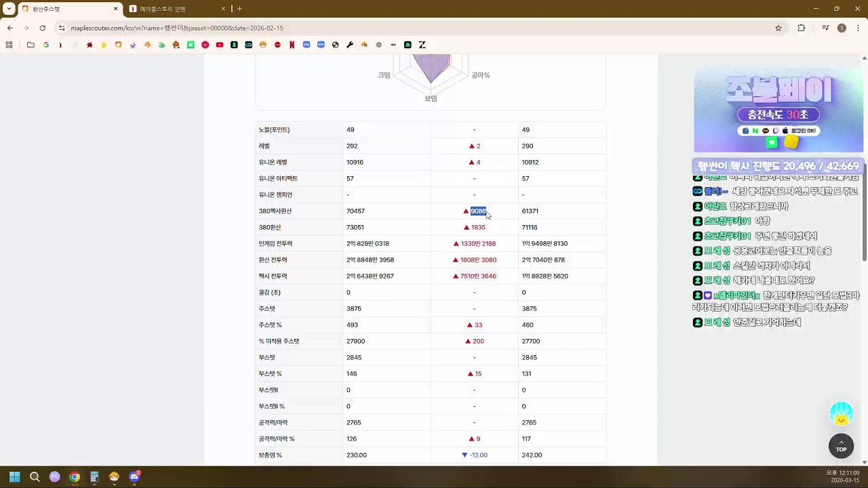Screen dimensions: 868x488
Task: Open the wrench tool bookmark
Action: [350, 45]
